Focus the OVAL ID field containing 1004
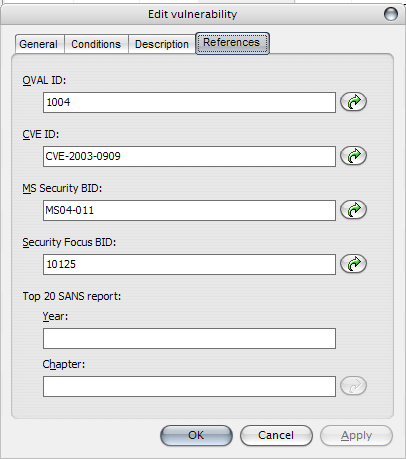The height and width of the screenshot is (459, 406). click(x=189, y=102)
